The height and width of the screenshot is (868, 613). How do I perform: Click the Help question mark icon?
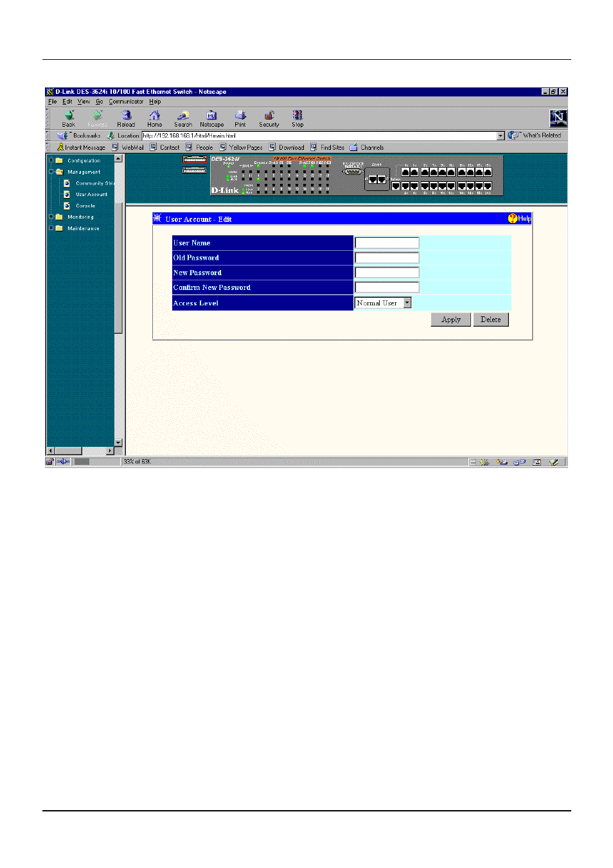[513, 219]
